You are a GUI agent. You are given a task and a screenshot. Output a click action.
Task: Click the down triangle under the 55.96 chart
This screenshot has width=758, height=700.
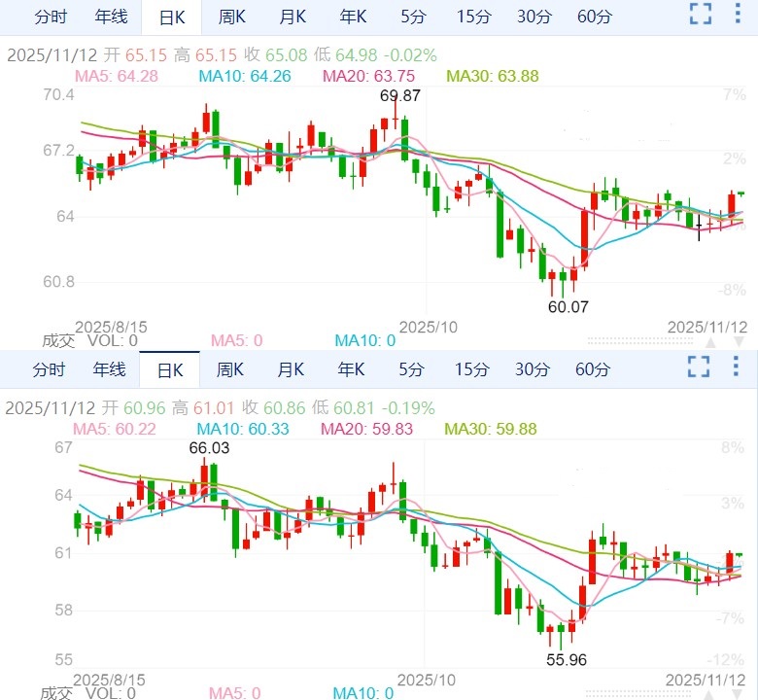(739, 694)
